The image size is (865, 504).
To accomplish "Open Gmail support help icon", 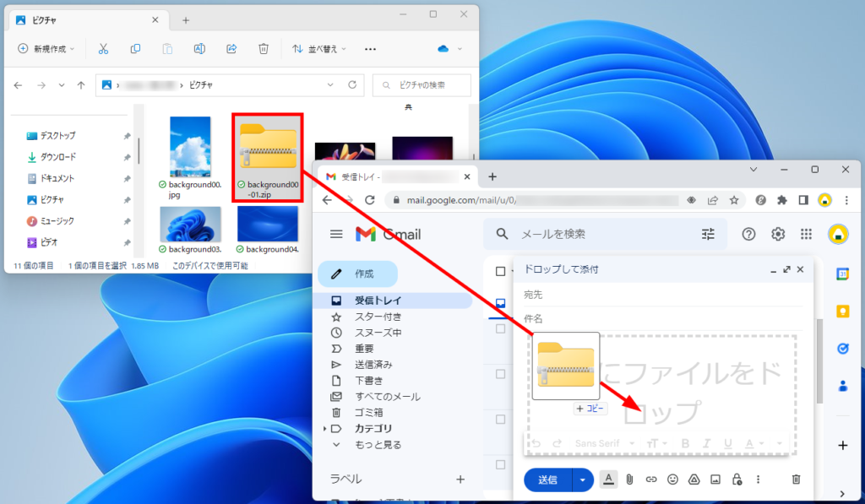I will [748, 235].
